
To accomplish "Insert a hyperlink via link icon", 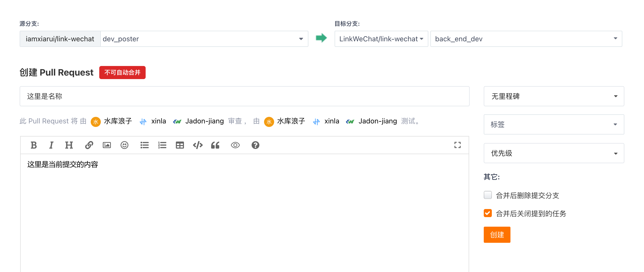I will 89,145.
